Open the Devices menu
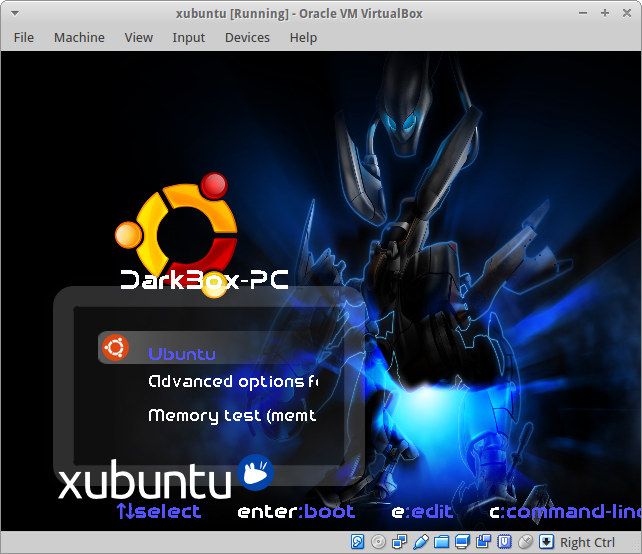Viewport: 642px width, 554px height. 247,38
